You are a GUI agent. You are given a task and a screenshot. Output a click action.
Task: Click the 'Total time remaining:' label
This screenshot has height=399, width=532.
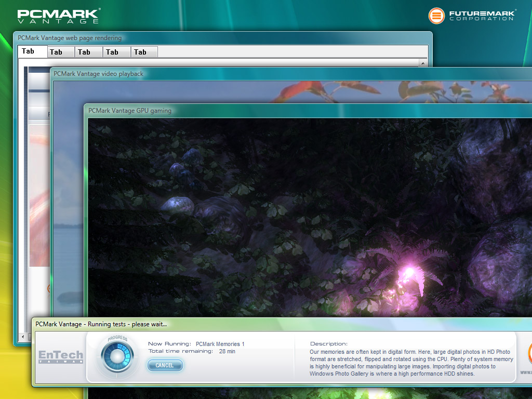coord(180,351)
